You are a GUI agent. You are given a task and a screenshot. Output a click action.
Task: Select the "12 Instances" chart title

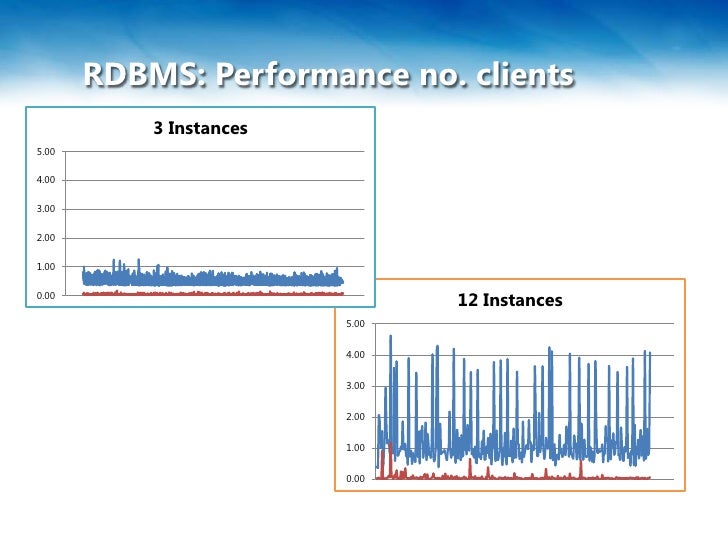click(x=510, y=300)
